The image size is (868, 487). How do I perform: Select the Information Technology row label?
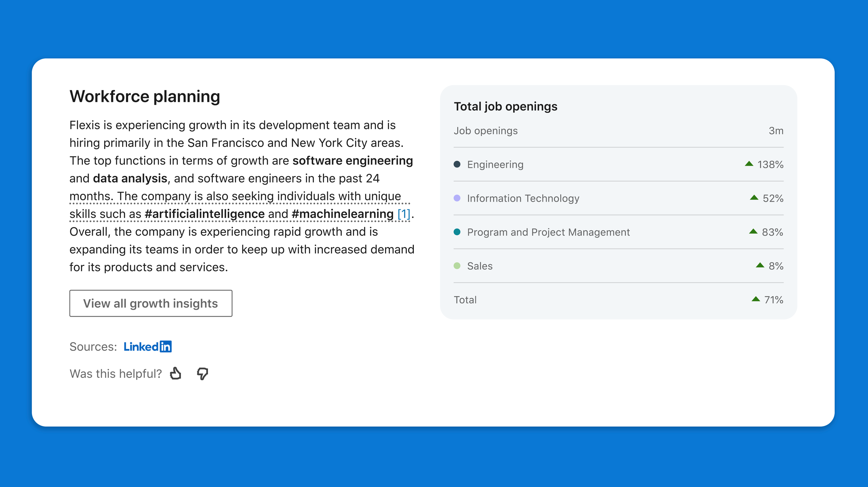click(523, 199)
